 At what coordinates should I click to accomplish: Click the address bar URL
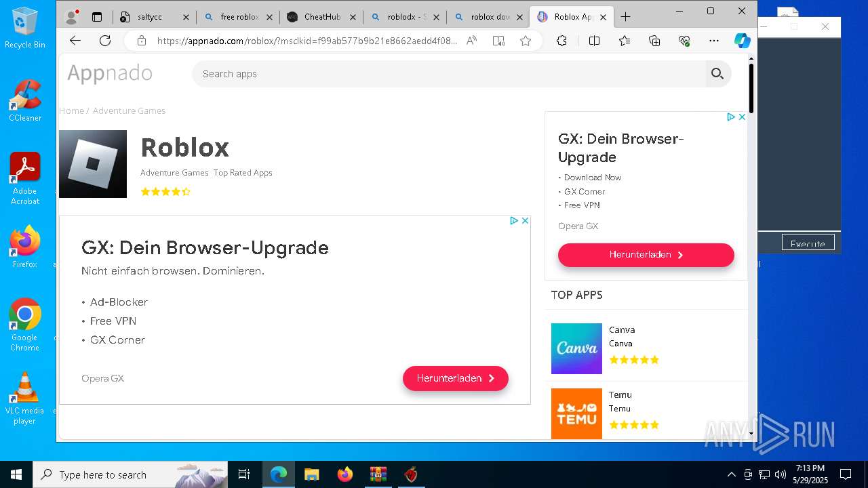click(x=307, y=41)
